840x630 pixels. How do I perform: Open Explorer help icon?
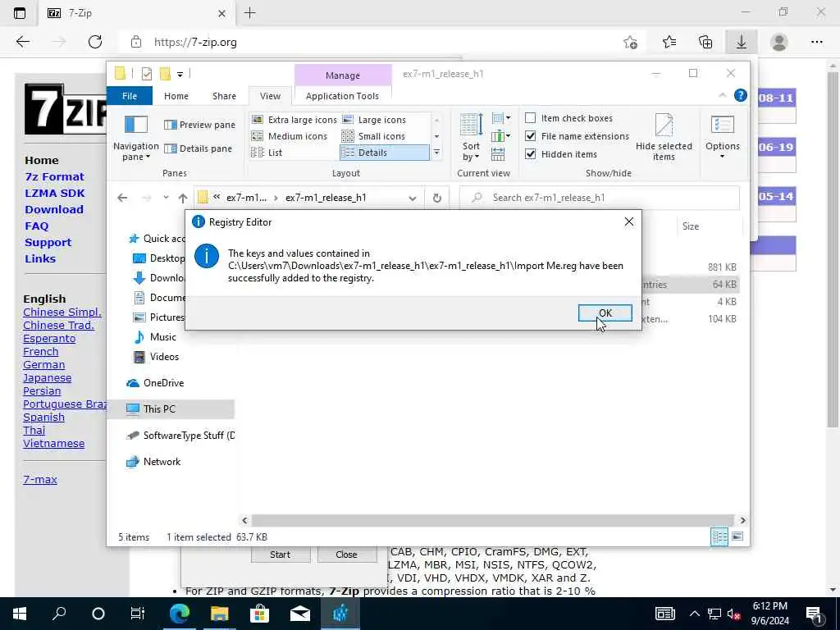(x=741, y=95)
